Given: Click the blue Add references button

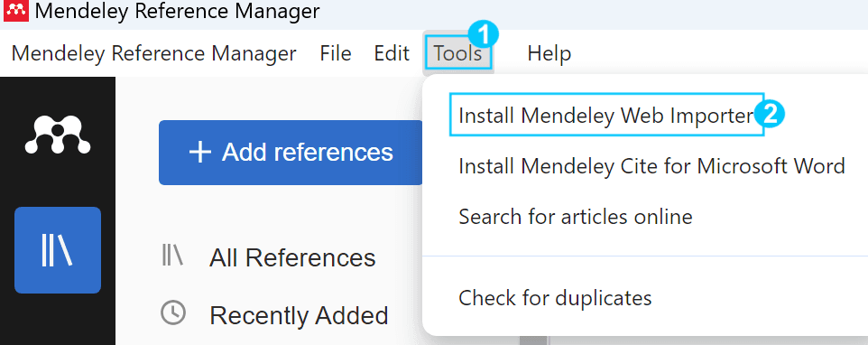Looking at the screenshot, I should [291, 153].
